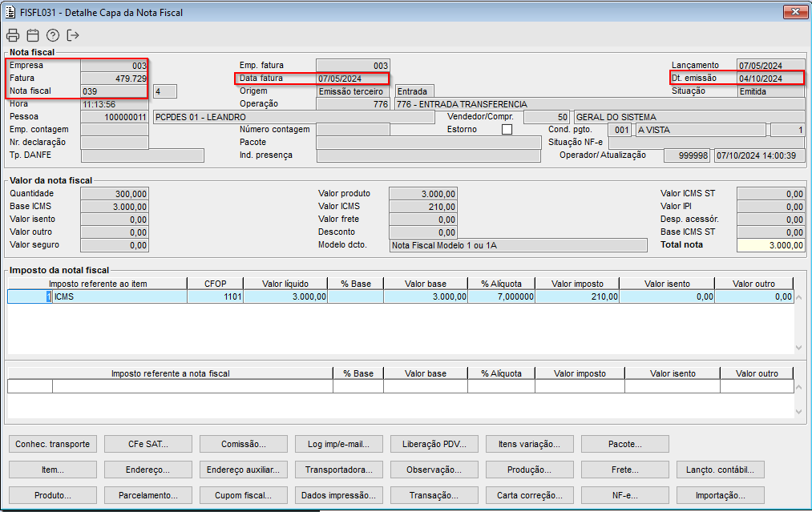This screenshot has height=512, width=812.
Task: Click the Valor líquido column header
Action: click(285, 284)
